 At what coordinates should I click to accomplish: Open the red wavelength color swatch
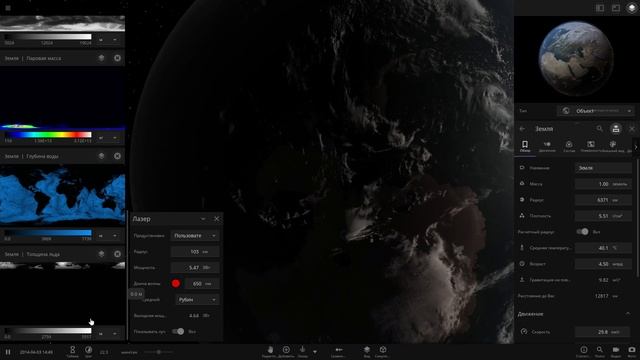176,283
